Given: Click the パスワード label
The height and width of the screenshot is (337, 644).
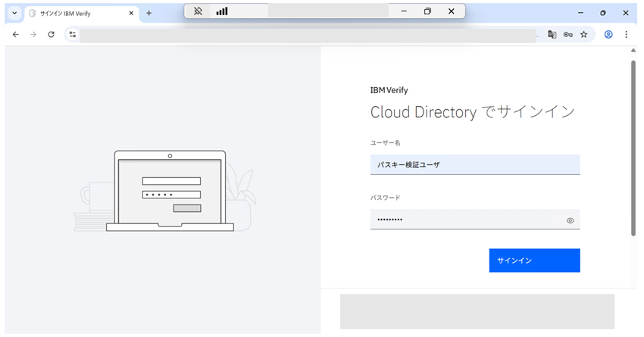Looking at the screenshot, I should click(x=385, y=198).
